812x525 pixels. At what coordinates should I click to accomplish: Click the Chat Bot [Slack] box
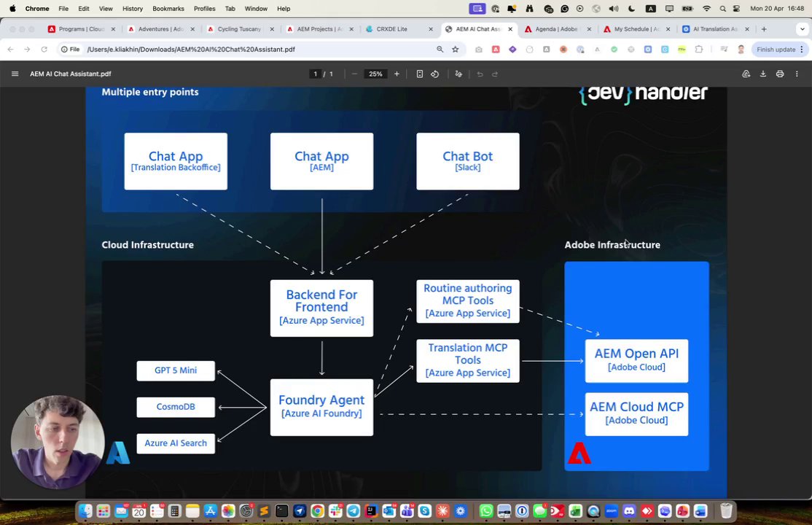pyautogui.click(x=468, y=161)
